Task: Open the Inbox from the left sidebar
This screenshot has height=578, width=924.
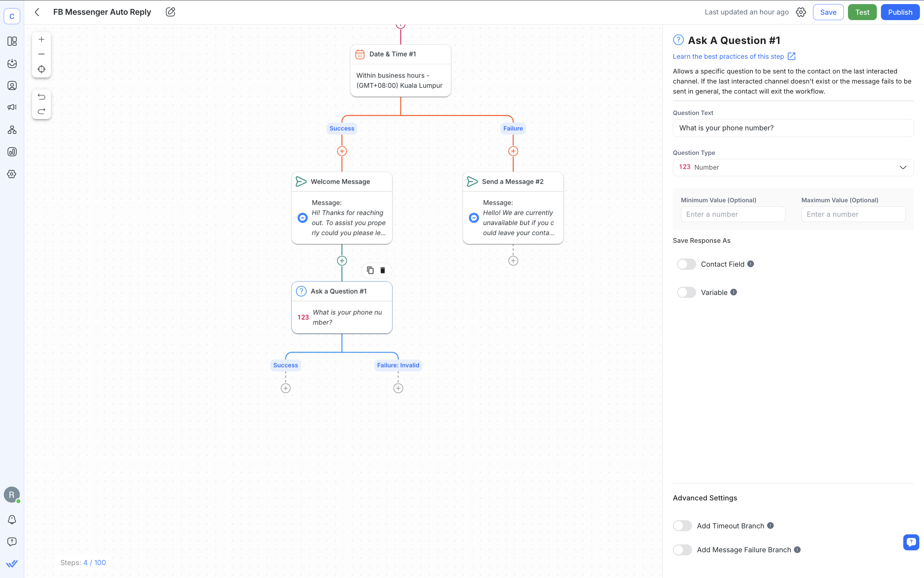Action: click(12, 64)
